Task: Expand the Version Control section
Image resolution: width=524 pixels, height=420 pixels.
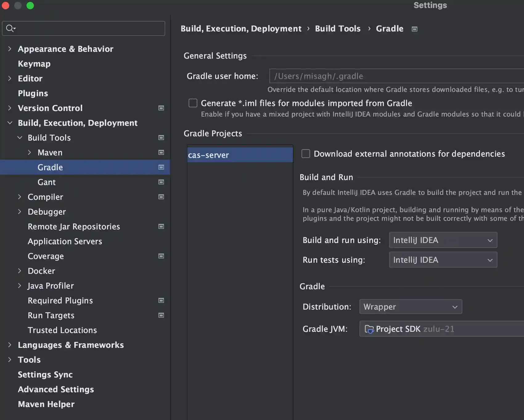Action: (x=10, y=108)
